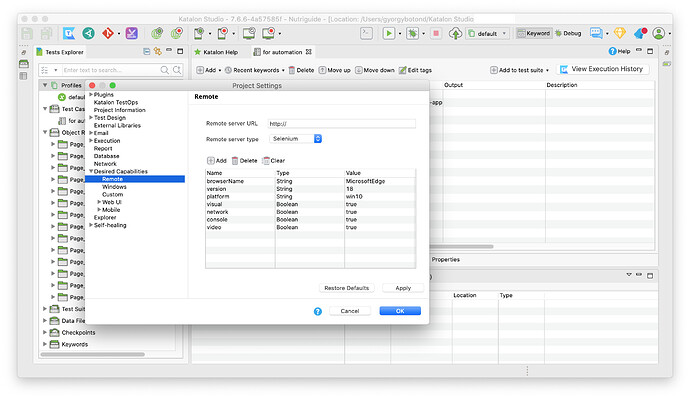
Task: Click the blue help icon in Project Settings
Action: 318,311
